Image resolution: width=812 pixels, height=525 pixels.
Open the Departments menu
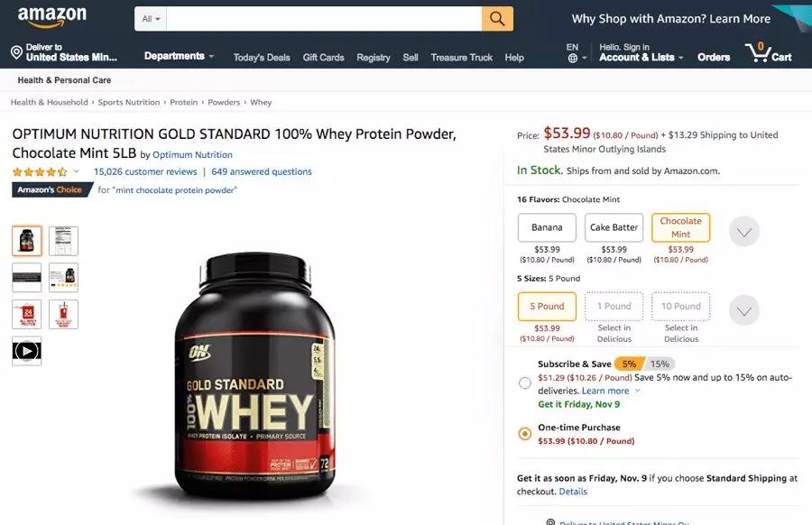click(x=179, y=56)
